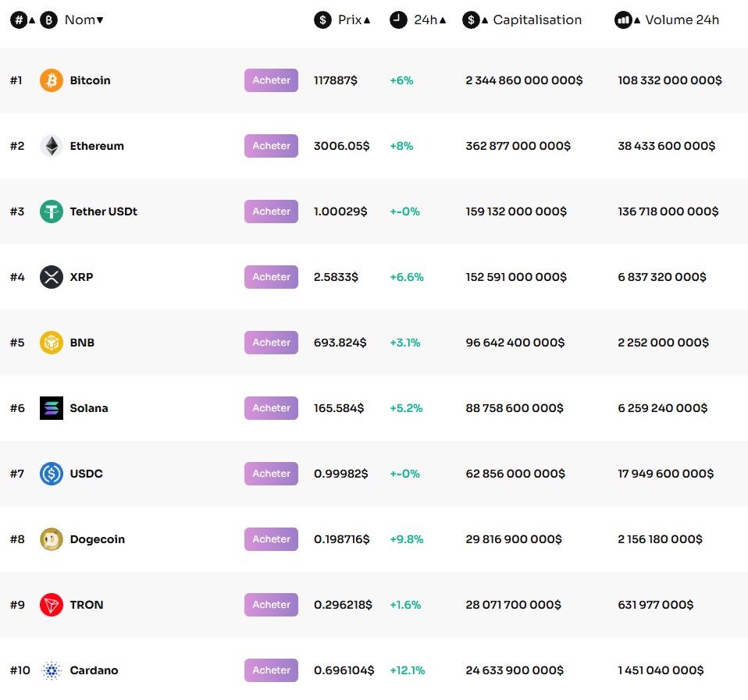Click the BNB yellow diamond icon

point(52,343)
